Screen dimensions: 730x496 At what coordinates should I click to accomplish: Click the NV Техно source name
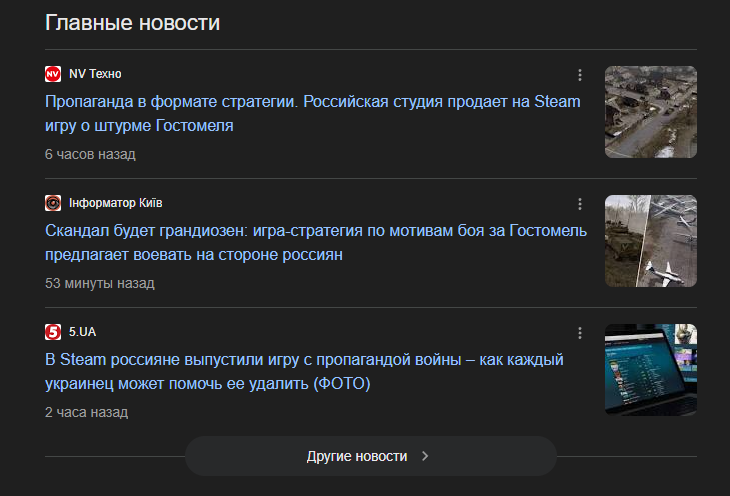95,74
